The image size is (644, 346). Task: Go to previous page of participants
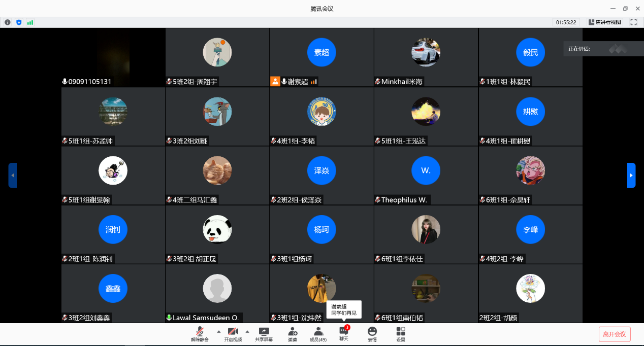(13, 176)
